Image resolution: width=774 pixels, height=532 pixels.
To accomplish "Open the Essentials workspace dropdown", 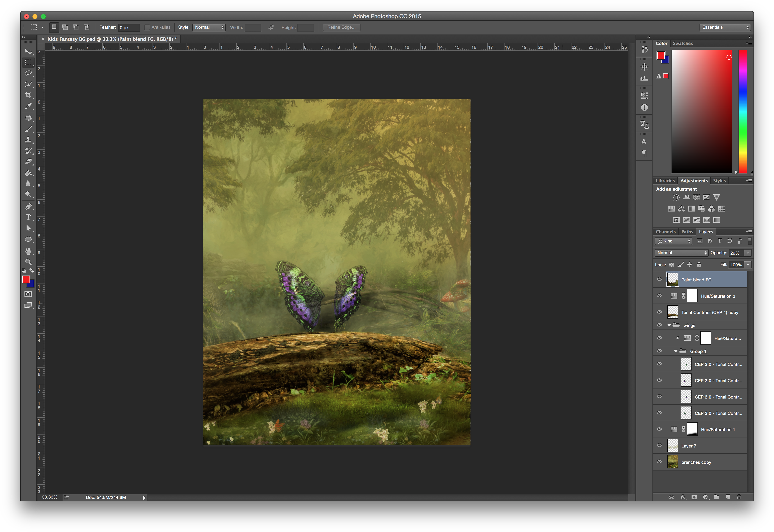I will pyautogui.click(x=725, y=27).
